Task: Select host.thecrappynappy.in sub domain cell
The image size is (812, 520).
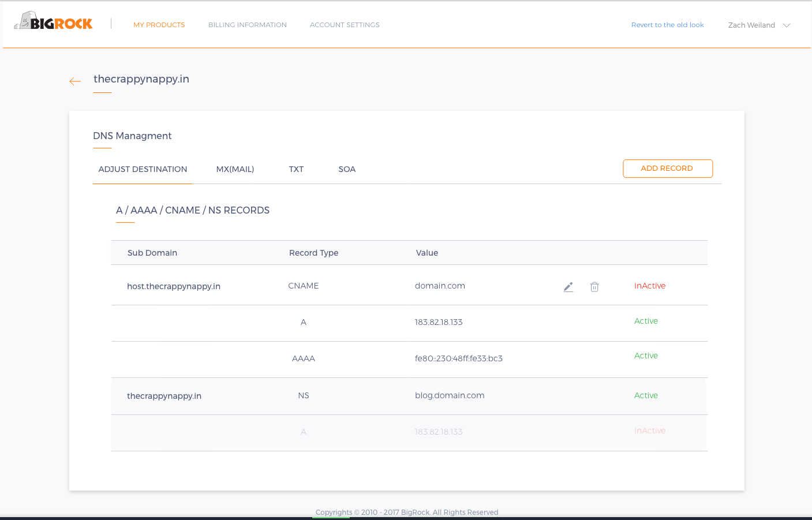Action: [174, 286]
